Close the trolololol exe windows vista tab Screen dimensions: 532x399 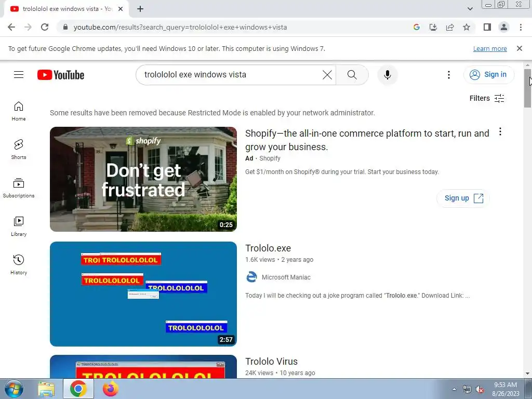click(121, 9)
